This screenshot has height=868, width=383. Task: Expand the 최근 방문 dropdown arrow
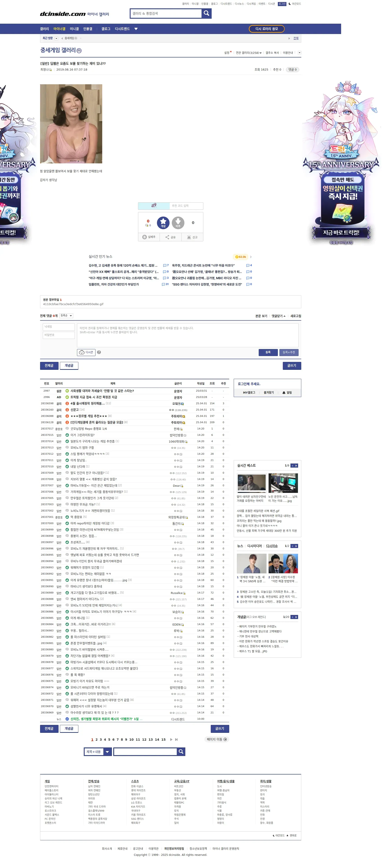[x=57, y=38]
